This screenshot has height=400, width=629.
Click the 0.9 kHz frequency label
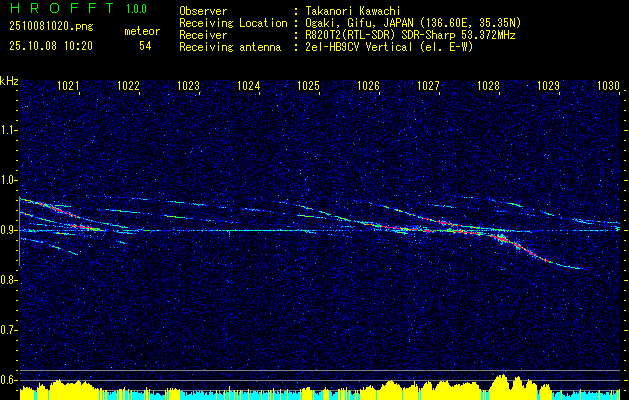tap(8, 230)
